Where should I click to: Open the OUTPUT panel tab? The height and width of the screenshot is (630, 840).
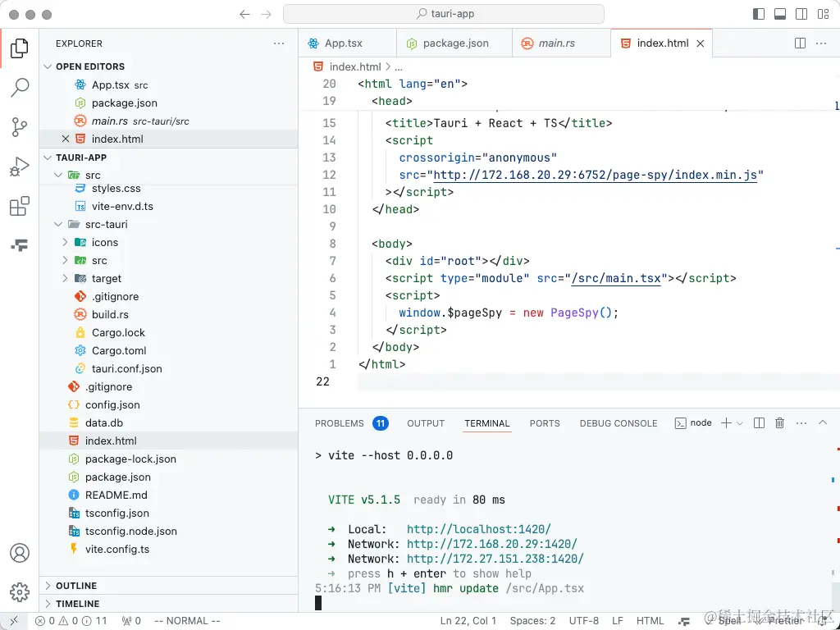pos(426,423)
